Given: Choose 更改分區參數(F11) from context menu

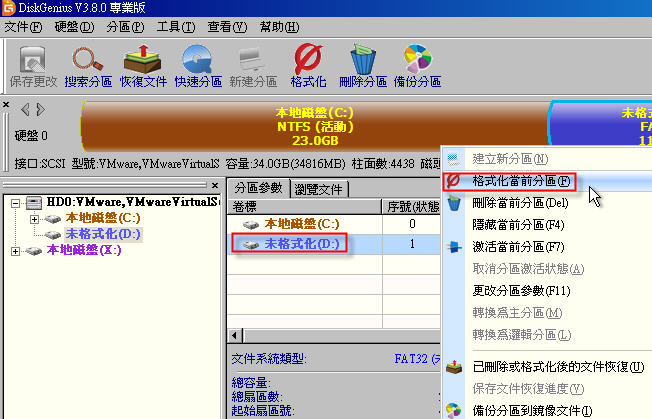Looking at the screenshot, I should point(546,291).
